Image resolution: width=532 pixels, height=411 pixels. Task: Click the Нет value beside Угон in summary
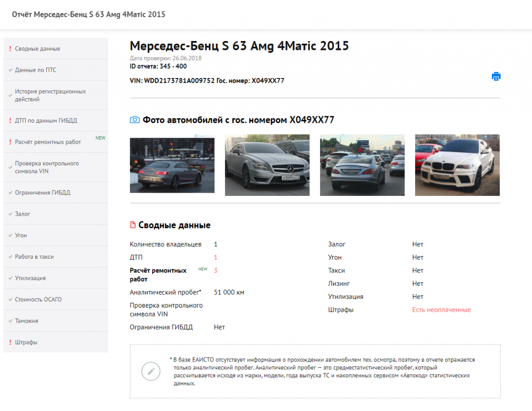tap(418, 257)
